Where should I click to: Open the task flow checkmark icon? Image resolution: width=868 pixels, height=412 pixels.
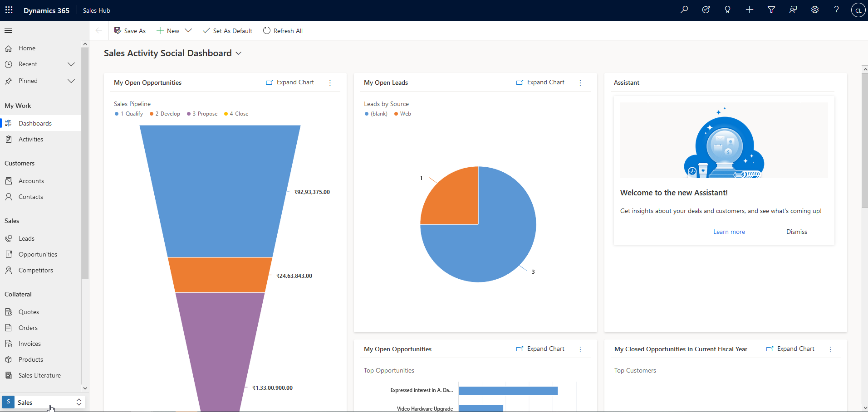(706, 10)
